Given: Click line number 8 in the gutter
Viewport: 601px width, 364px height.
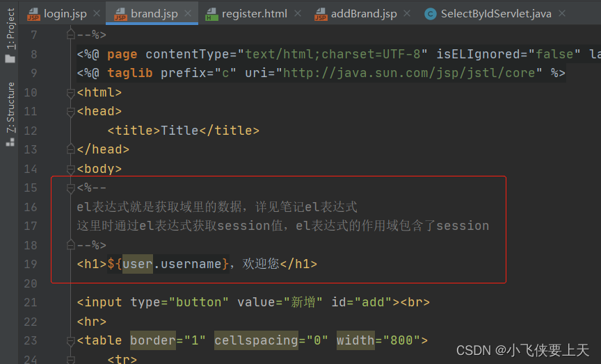Looking at the screenshot, I should (33, 54).
